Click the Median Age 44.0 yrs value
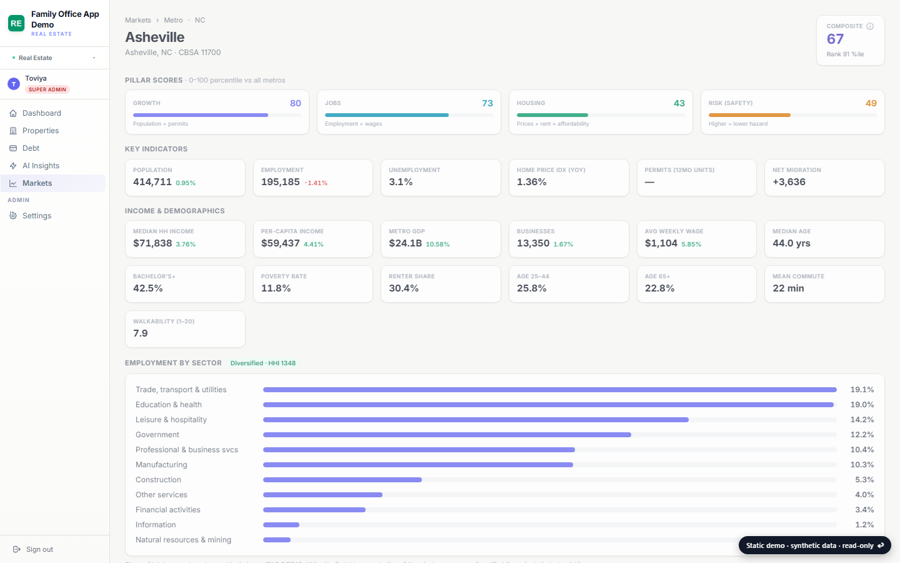Image resolution: width=900 pixels, height=563 pixels. (791, 243)
